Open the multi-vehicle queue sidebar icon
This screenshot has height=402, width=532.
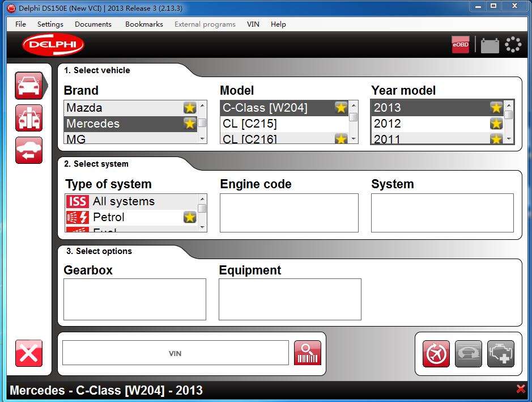(29, 118)
